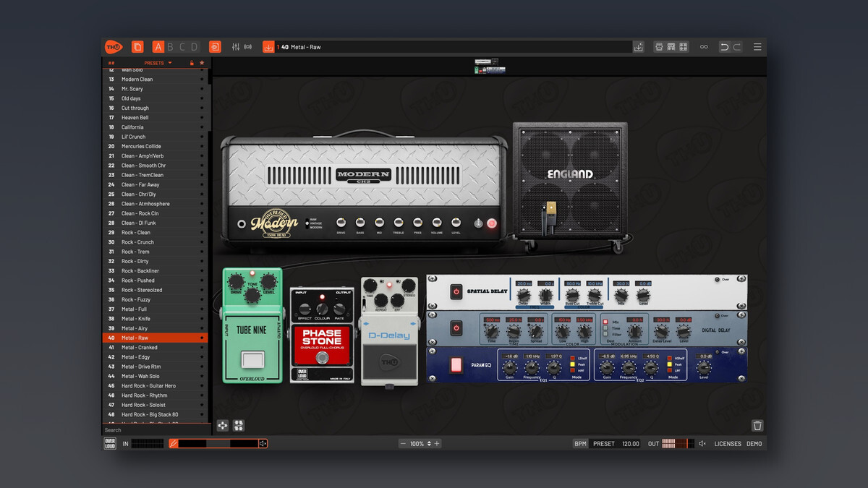Toggle Spatial Delay power button

pos(456,292)
